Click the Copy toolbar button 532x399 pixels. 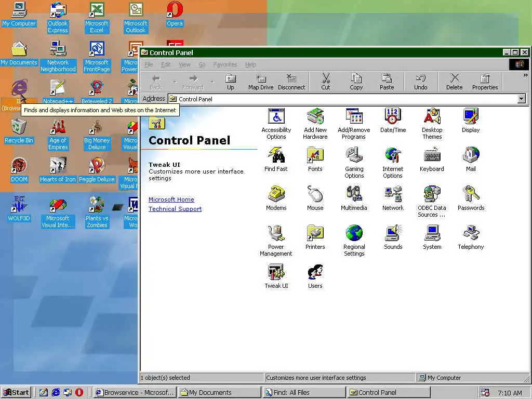coord(356,82)
